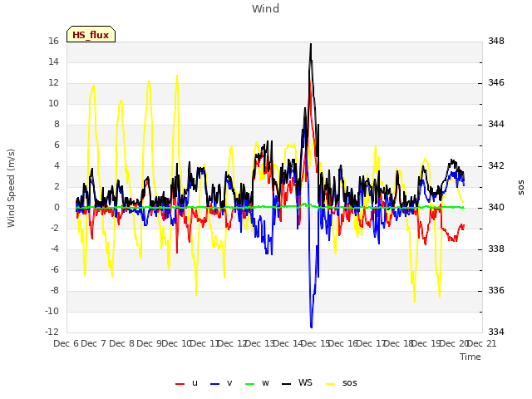Click the 'Dec 8' x-axis tick label
The image size is (532, 399).
pyautogui.click(x=122, y=343)
